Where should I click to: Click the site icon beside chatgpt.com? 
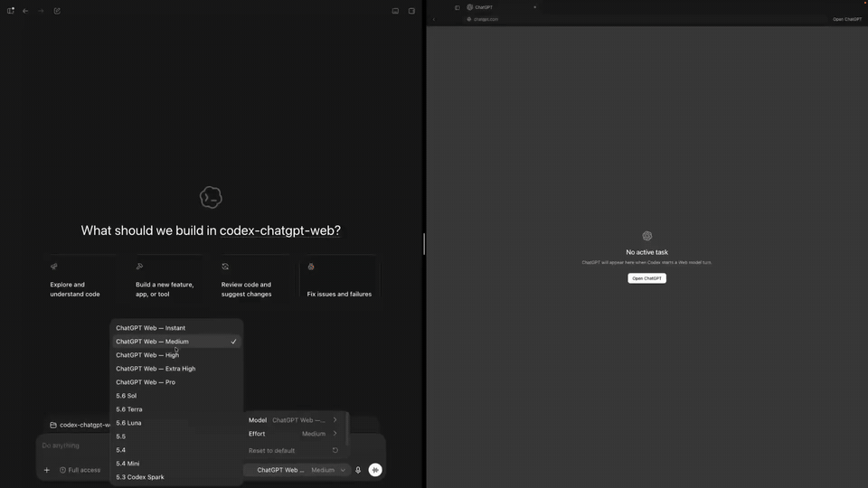pyautogui.click(x=469, y=19)
